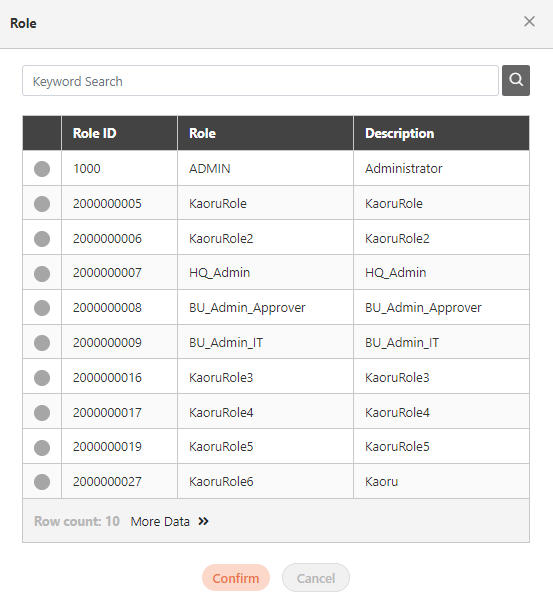Confirm the role selection

[x=236, y=578]
